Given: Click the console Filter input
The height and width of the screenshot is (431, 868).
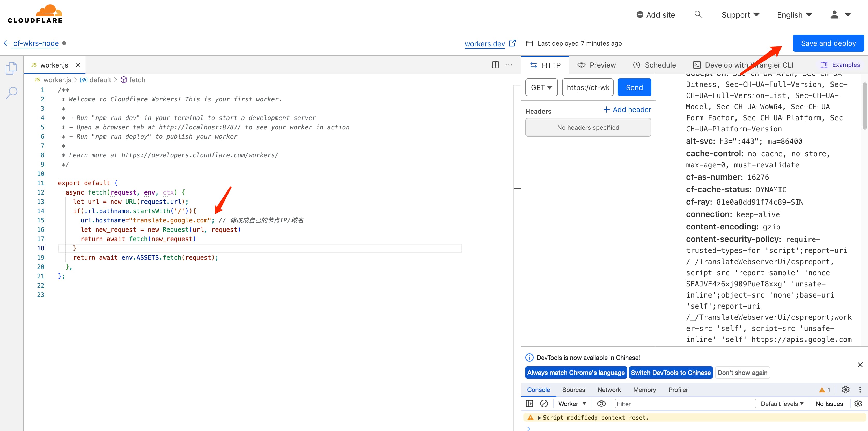Looking at the screenshot, I should point(685,404).
